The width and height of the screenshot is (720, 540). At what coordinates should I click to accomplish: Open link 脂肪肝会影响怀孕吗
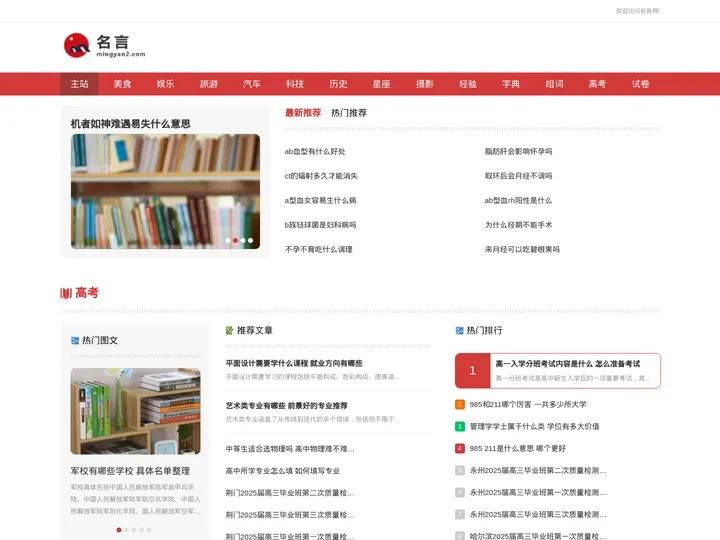pos(518,152)
